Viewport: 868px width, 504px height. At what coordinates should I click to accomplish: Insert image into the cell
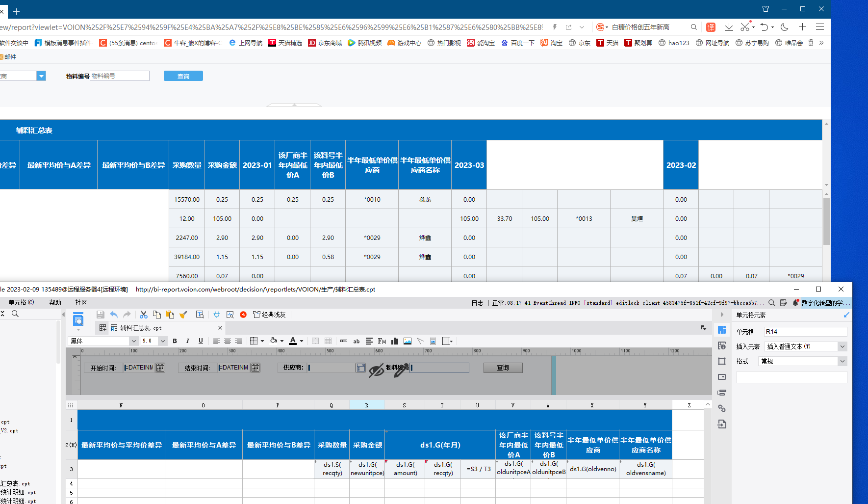(x=408, y=341)
